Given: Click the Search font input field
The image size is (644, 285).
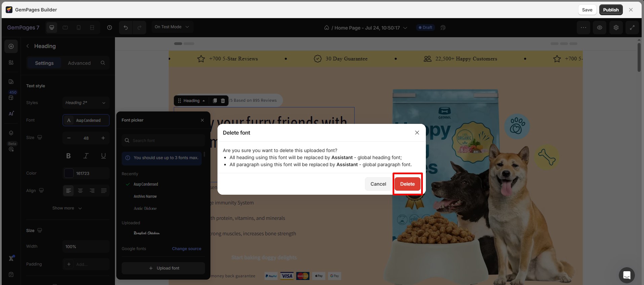Looking at the screenshot, I should point(166,140).
